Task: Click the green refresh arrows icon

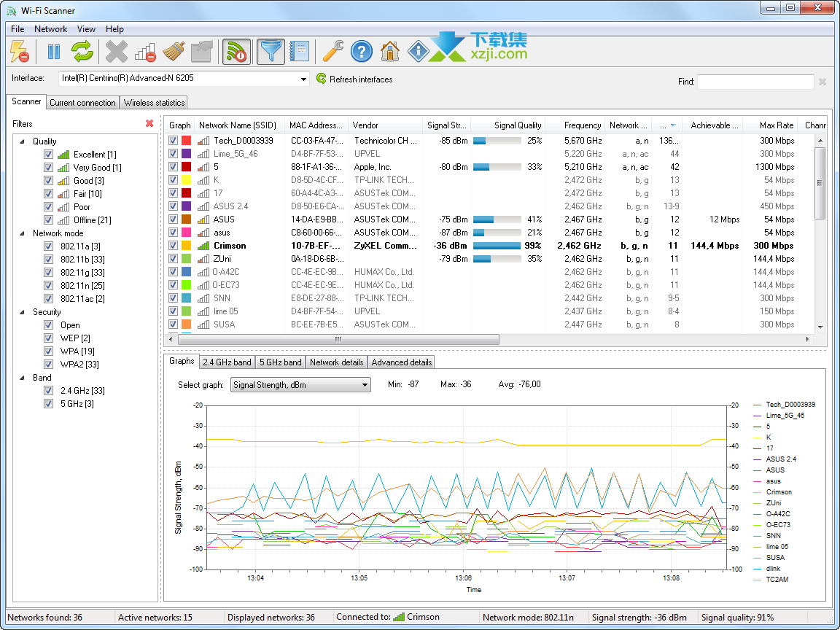Action: (83, 52)
